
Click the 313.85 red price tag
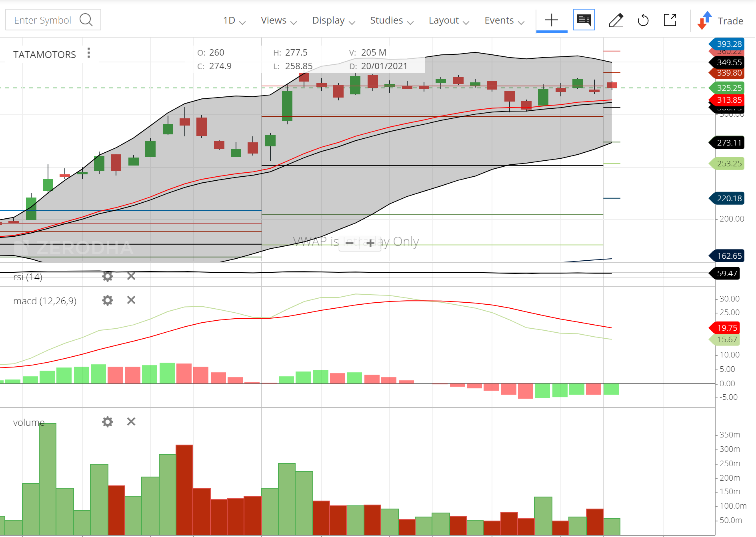(x=726, y=100)
